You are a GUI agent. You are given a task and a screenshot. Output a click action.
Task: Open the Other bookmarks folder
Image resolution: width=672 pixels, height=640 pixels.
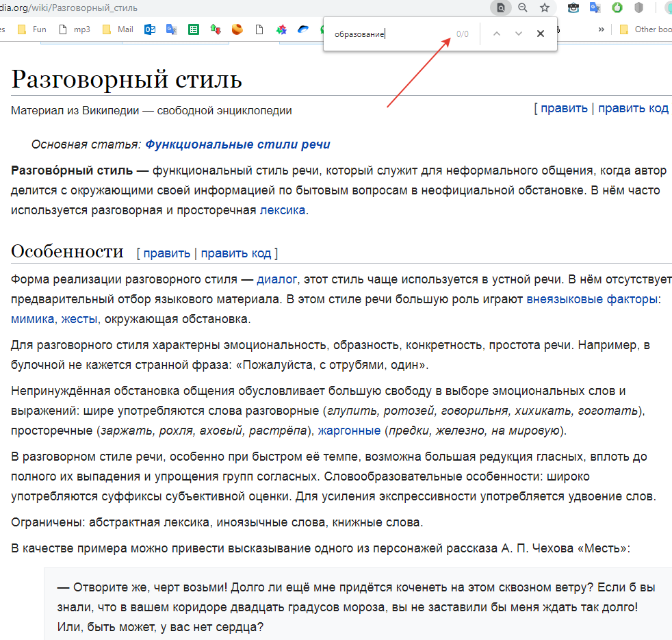pos(645,29)
